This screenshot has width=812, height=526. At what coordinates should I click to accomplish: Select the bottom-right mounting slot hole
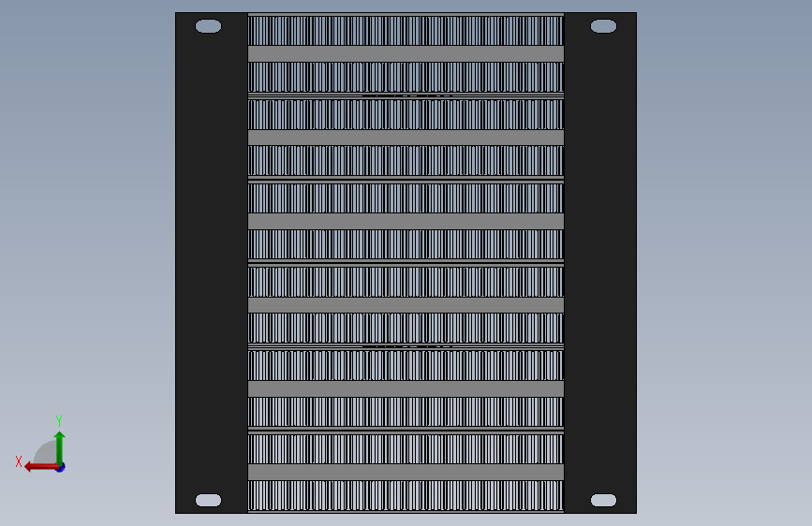tap(603, 500)
